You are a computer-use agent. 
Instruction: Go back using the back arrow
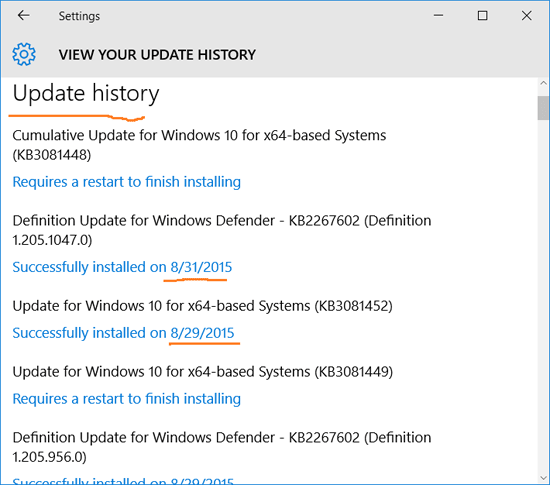(24, 15)
